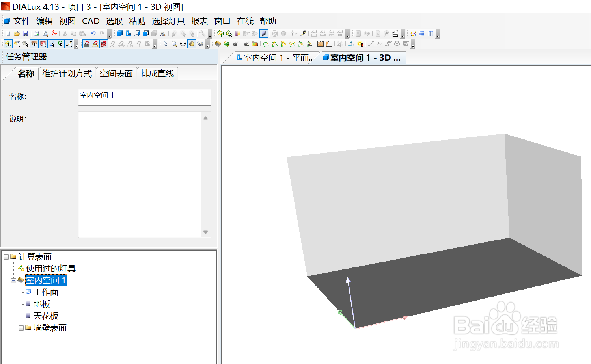Select the arrow pointer tool

(165, 44)
